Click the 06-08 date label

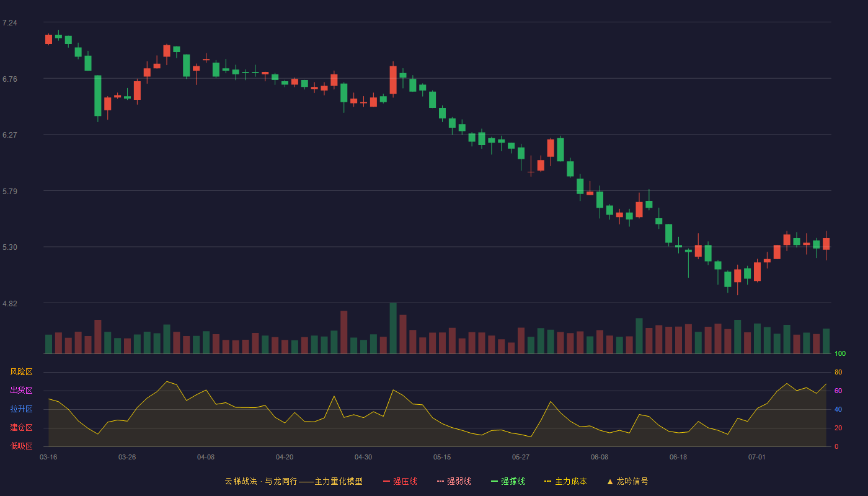click(x=600, y=457)
